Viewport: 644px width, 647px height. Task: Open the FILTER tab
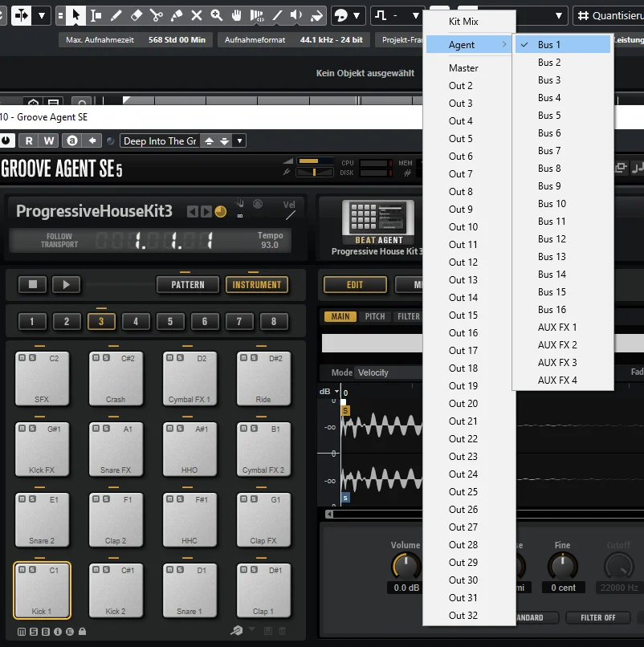pos(409,316)
